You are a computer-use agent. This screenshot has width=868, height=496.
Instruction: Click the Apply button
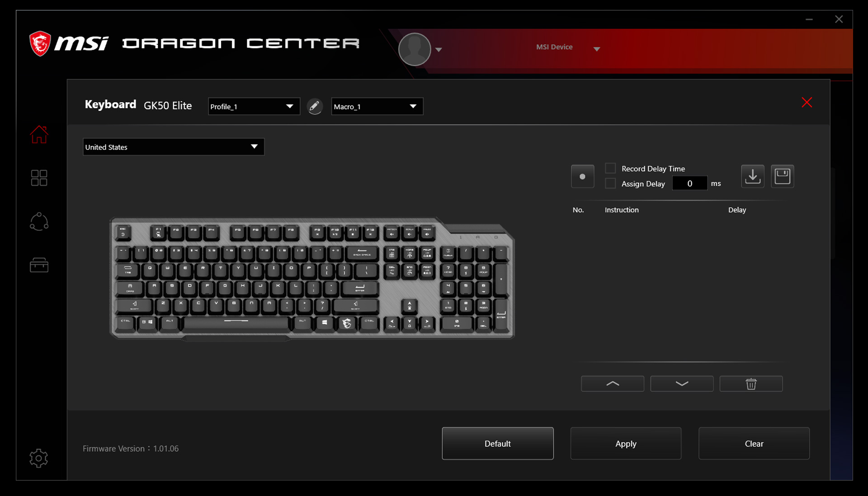click(626, 444)
